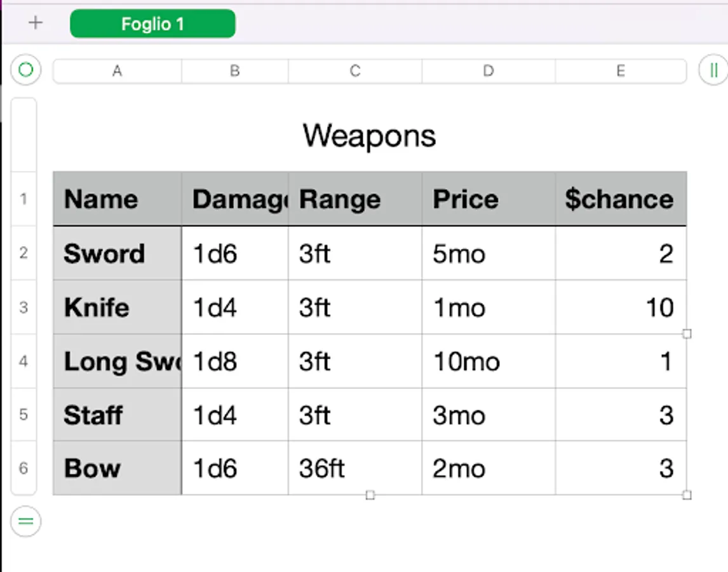
Task: Click the table's bottom-right resize handle
Action: [687, 495]
